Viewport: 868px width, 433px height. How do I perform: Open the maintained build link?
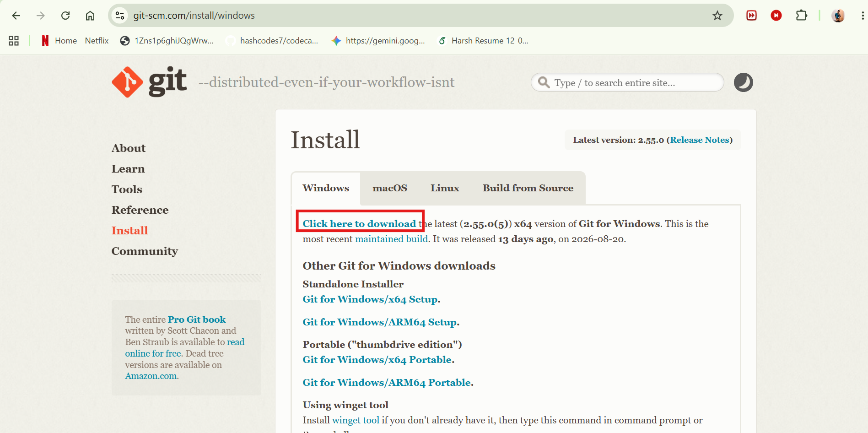pos(392,239)
